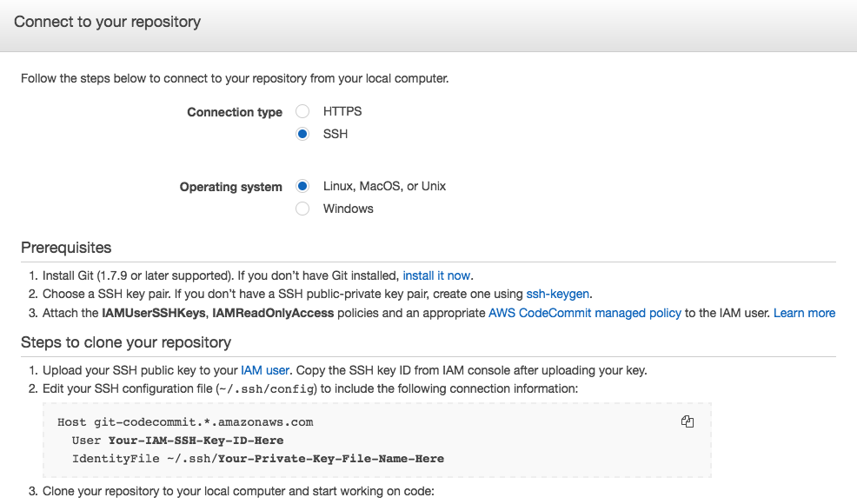The width and height of the screenshot is (857, 504).
Task: Click the copy-to-clipboard icon on the SSH config snippet
Action: coord(688,421)
